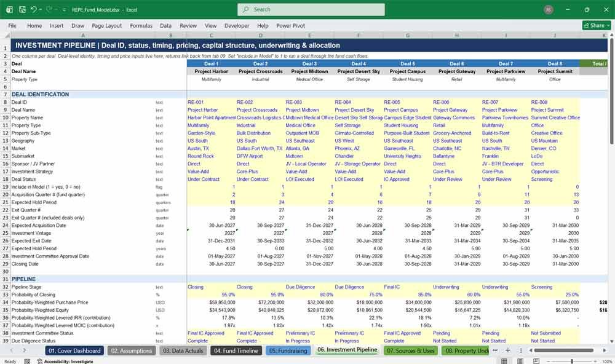Open the Page Layout tab
615x364 pixels.
click(x=106, y=25)
